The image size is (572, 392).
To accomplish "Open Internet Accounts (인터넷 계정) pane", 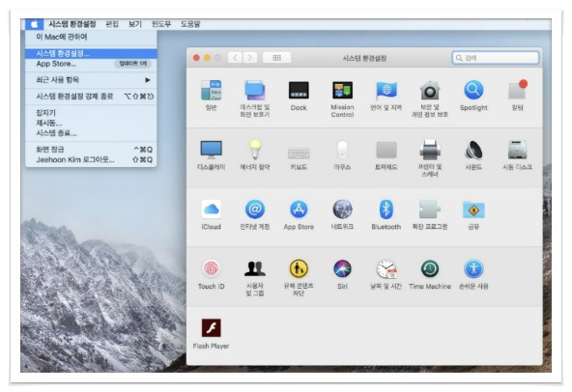I will [255, 210].
